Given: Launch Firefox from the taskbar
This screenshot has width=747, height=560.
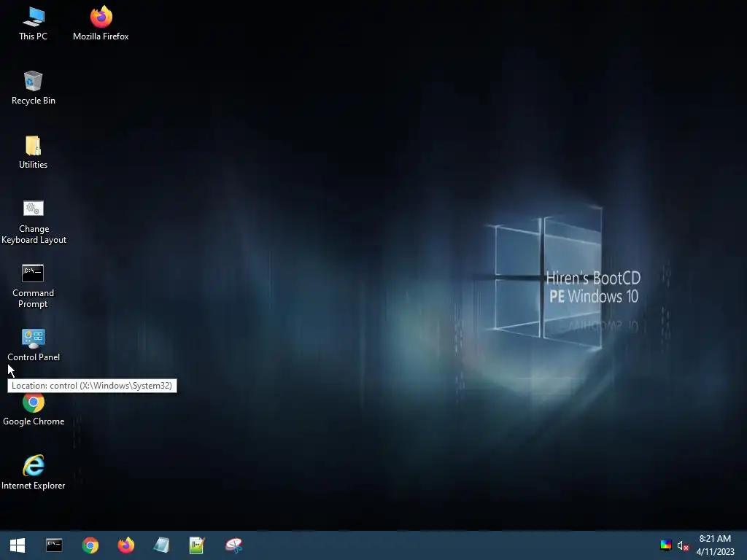Looking at the screenshot, I should coord(125,545).
